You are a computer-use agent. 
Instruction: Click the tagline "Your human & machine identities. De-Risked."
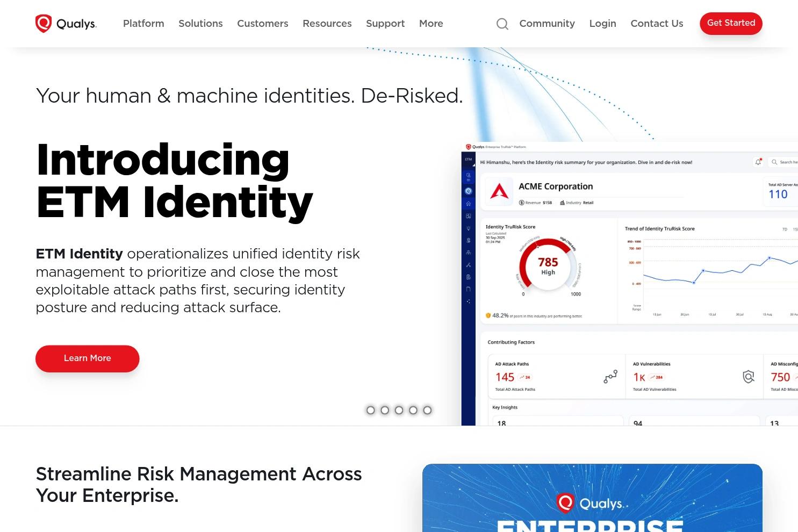[249, 96]
